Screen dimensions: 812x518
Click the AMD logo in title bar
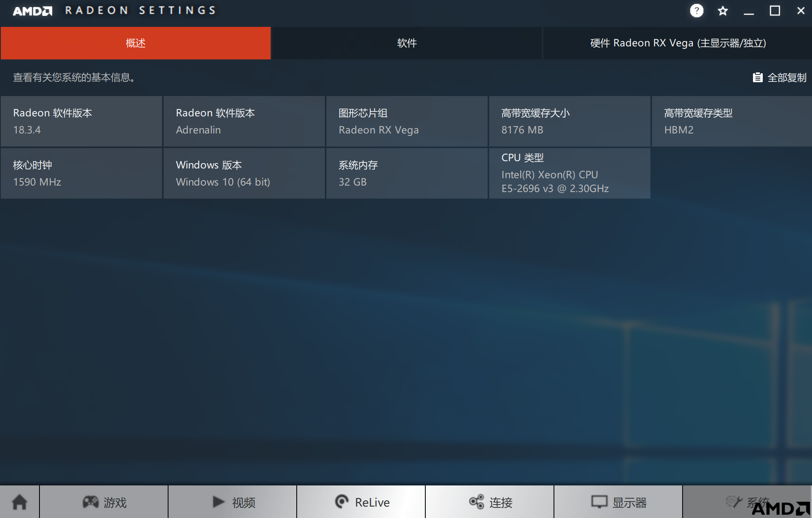click(33, 11)
